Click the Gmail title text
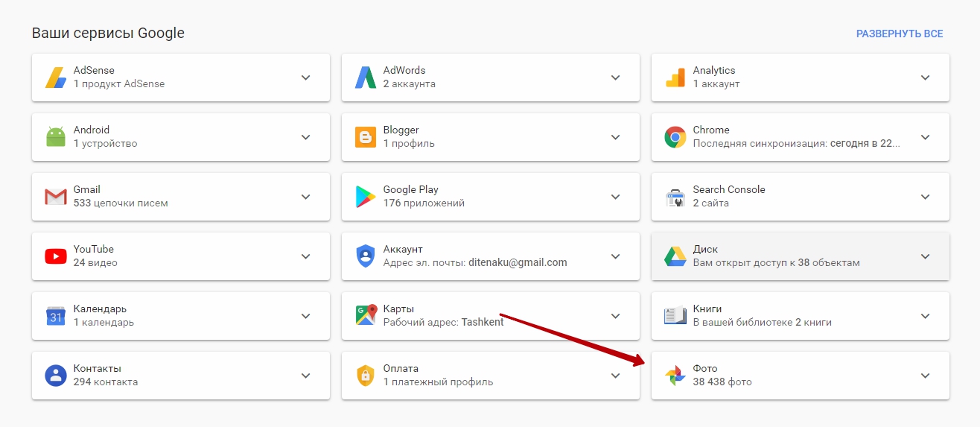980x427 pixels. [x=87, y=189]
